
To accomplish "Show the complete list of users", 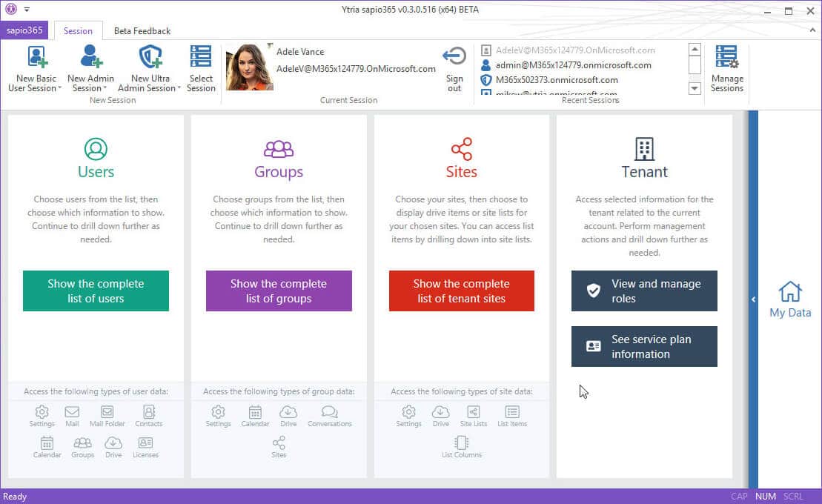I will 96,291.
